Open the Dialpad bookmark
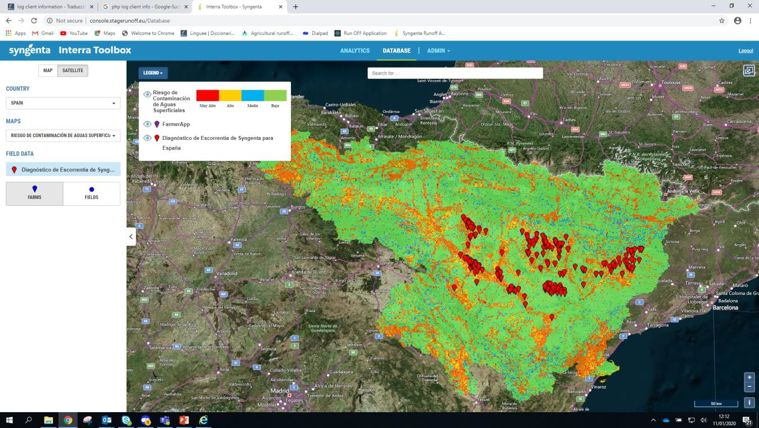Viewport: 759px width, 428px height. pyautogui.click(x=315, y=33)
